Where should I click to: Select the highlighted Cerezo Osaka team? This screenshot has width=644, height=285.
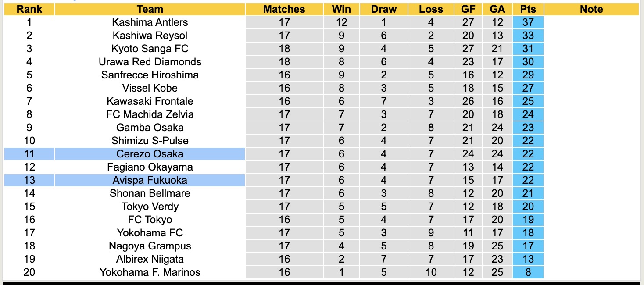click(150, 154)
